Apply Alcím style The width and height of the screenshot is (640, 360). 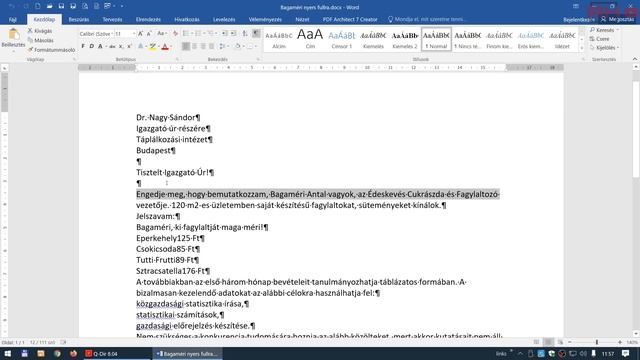[x=279, y=39]
